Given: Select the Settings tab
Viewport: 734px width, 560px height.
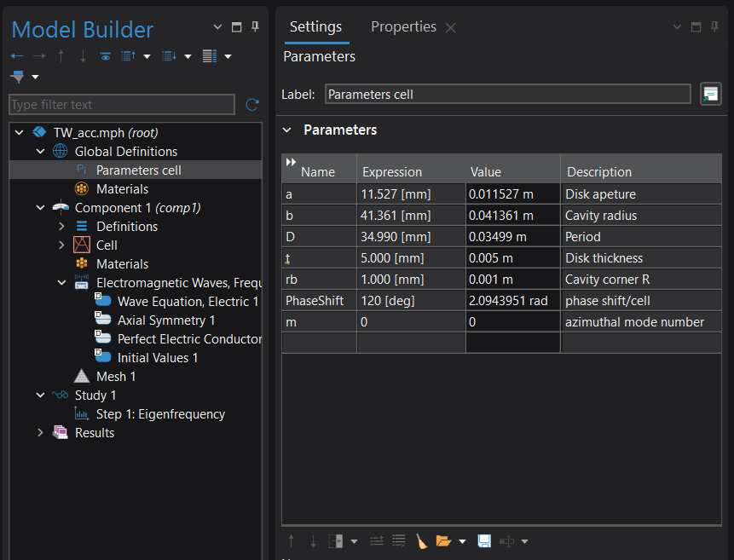Looking at the screenshot, I should pos(315,27).
